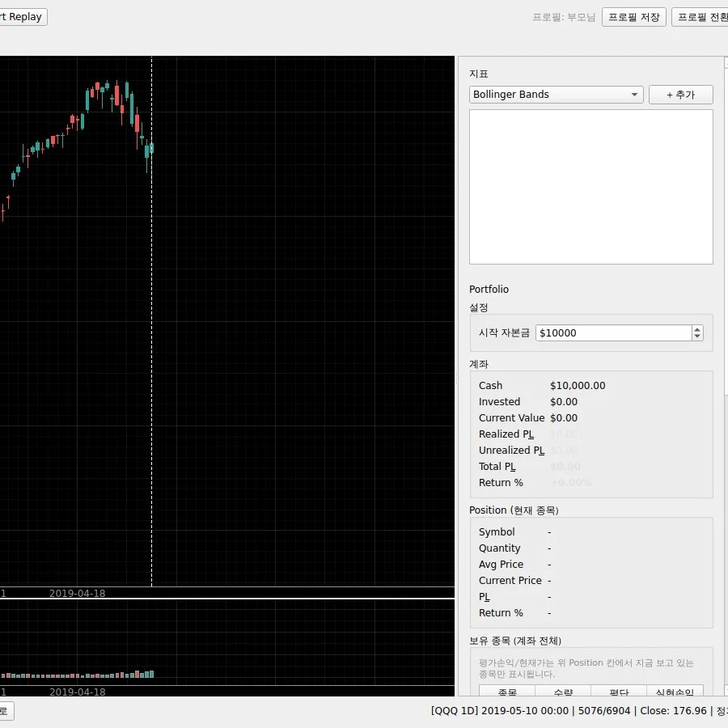Click the 2019-04-18 date label under price chart
728x728 pixels.
click(77, 594)
